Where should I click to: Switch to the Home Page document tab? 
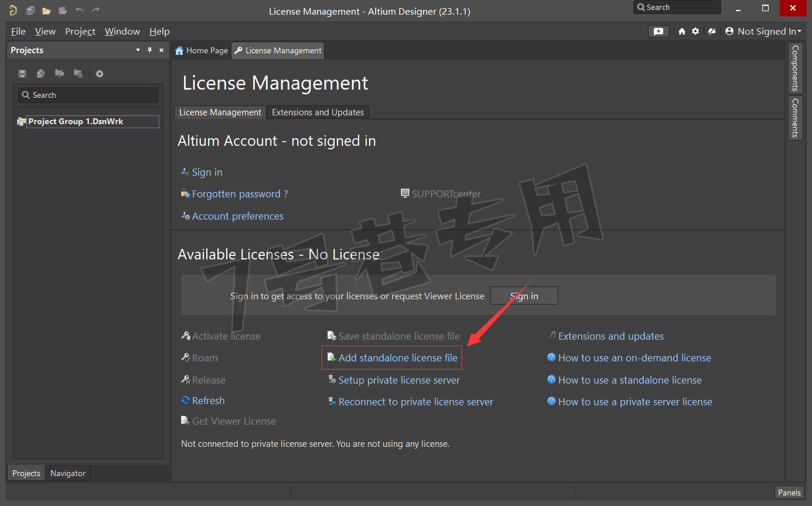[202, 51]
